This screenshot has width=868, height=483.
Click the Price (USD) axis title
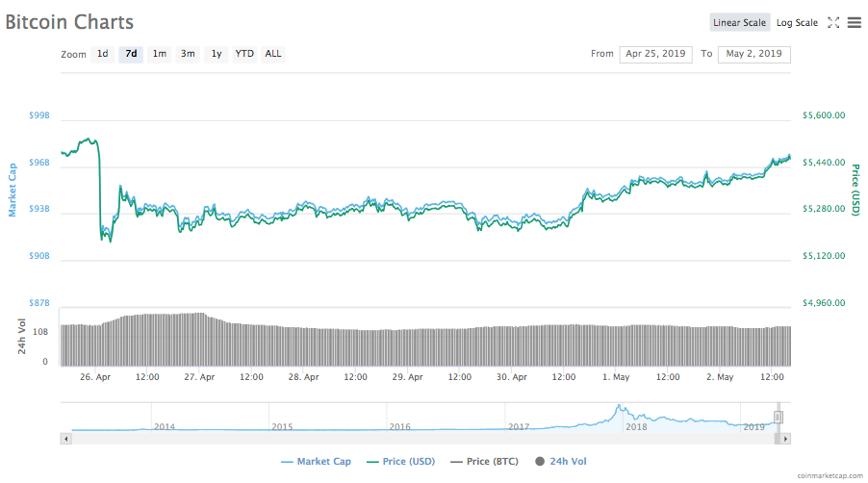click(855, 190)
